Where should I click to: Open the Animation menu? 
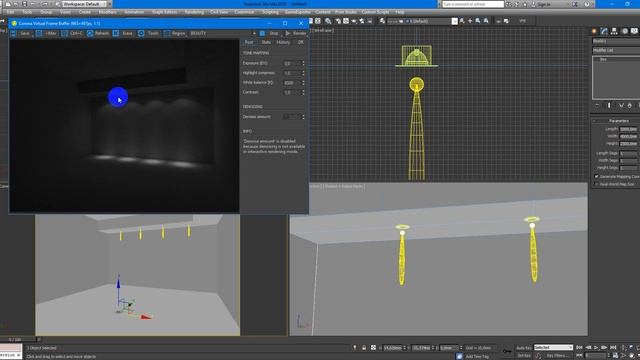click(134, 12)
